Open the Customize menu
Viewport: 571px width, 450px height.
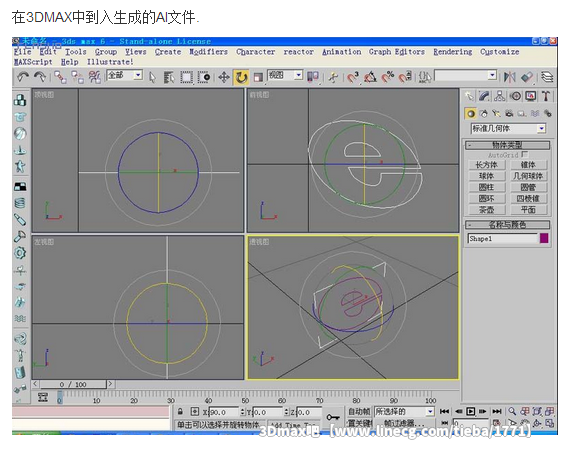coord(499,52)
